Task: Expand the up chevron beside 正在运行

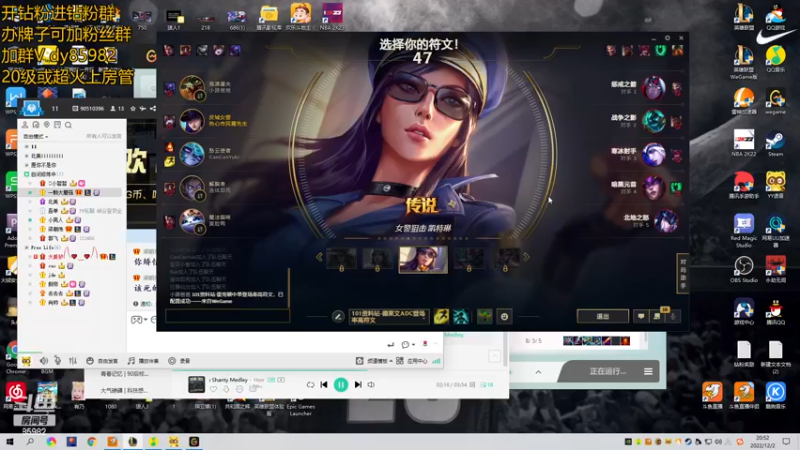Action: pos(538,372)
